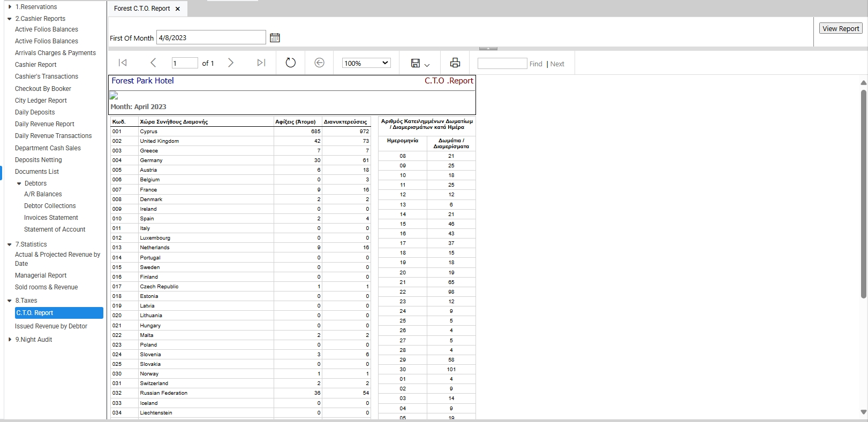Viewport: 868px width, 422px height.
Task: Expand the 9.Night Audit tree node
Action: (x=10, y=340)
